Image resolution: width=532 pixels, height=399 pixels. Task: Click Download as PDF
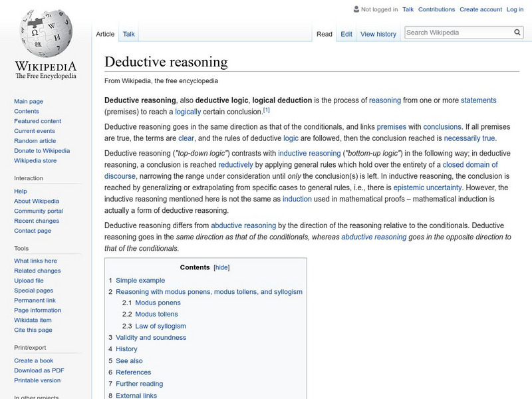(x=39, y=370)
